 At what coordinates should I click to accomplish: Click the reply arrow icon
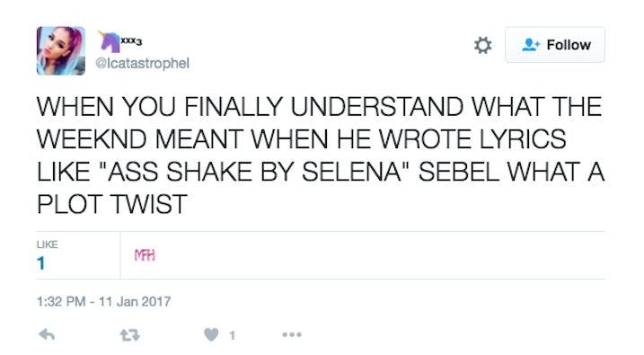tap(47, 335)
